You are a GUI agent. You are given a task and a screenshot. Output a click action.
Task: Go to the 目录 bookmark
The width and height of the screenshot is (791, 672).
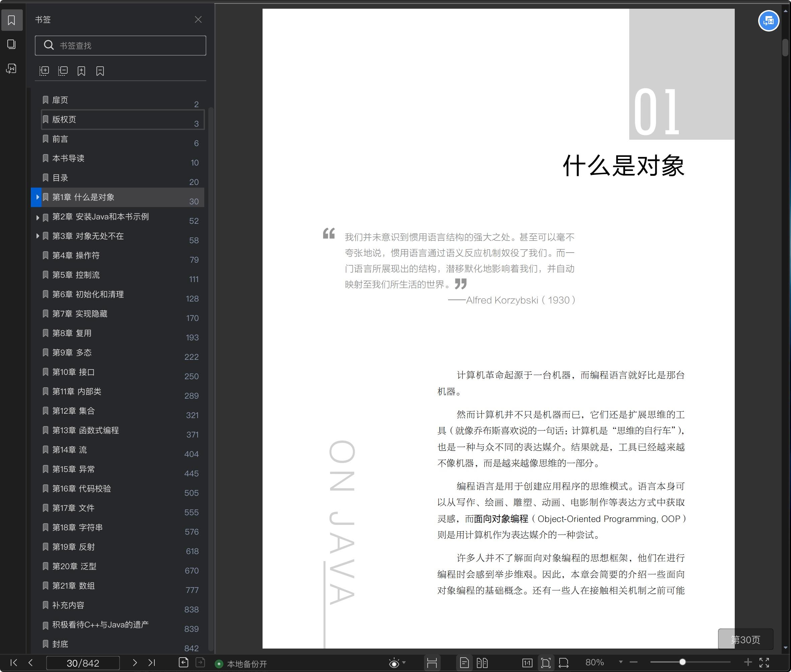click(123, 178)
